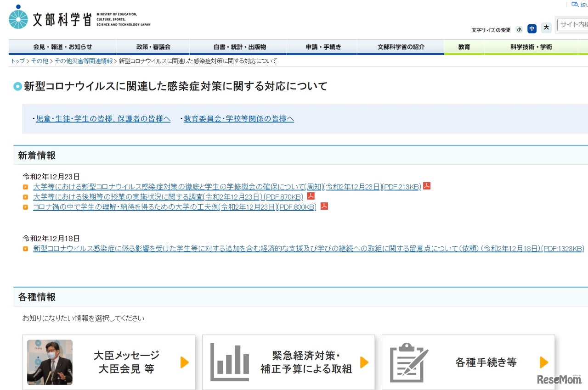Set font size to medium (中)
Viewport: 588px width, 390px height.
pyautogui.click(x=532, y=29)
